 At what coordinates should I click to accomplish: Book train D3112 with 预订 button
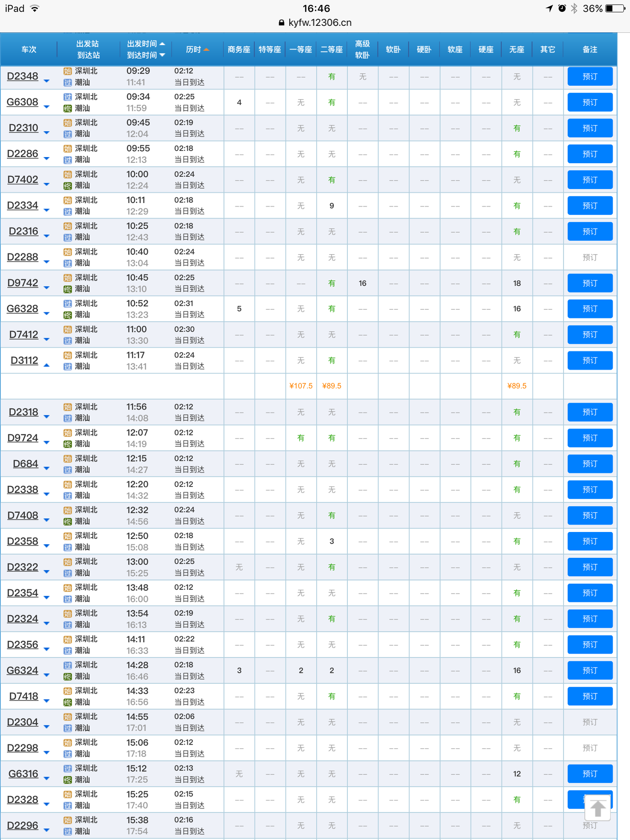(x=590, y=360)
